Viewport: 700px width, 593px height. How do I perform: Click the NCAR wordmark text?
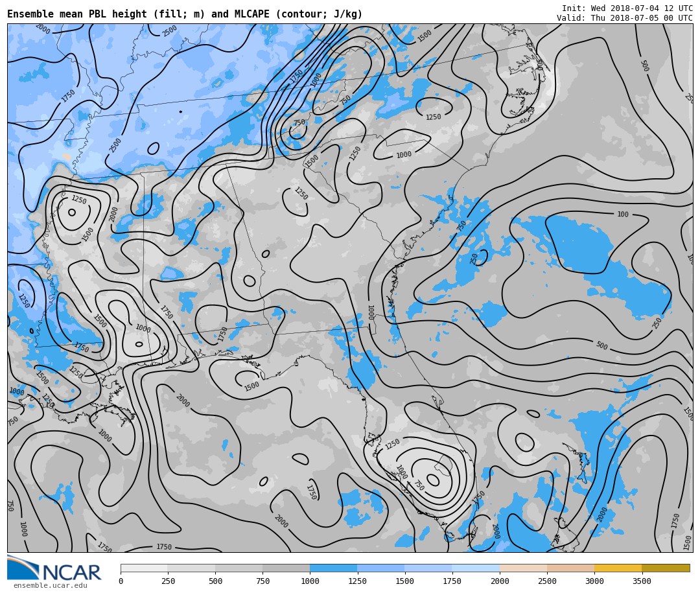coord(71,573)
